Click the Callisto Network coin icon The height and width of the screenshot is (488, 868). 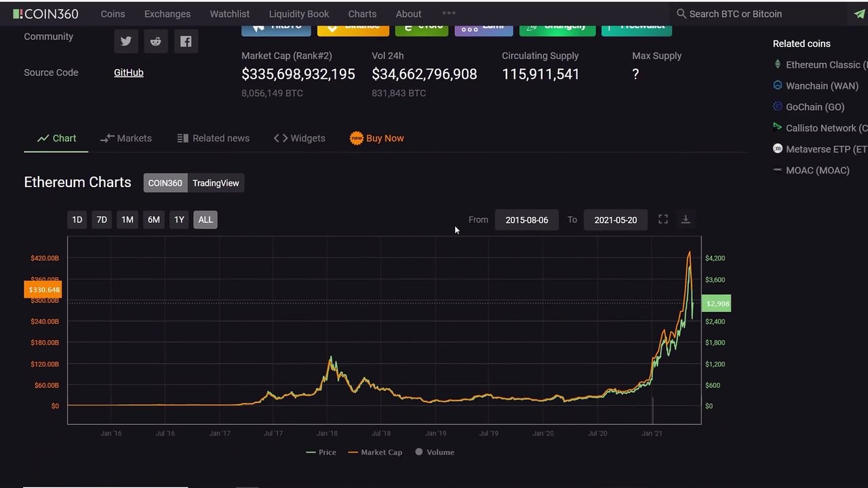[778, 127]
